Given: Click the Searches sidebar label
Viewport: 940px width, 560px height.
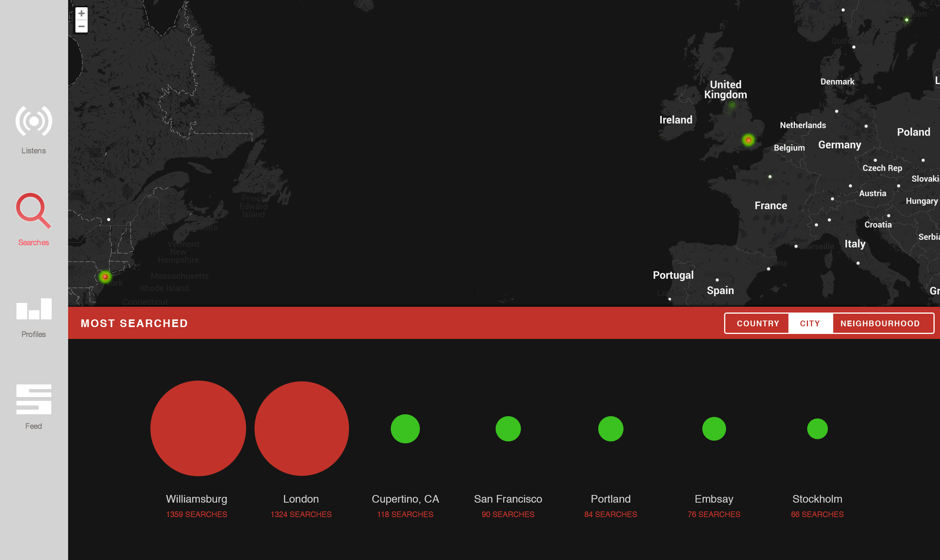Looking at the screenshot, I should point(34,243).
